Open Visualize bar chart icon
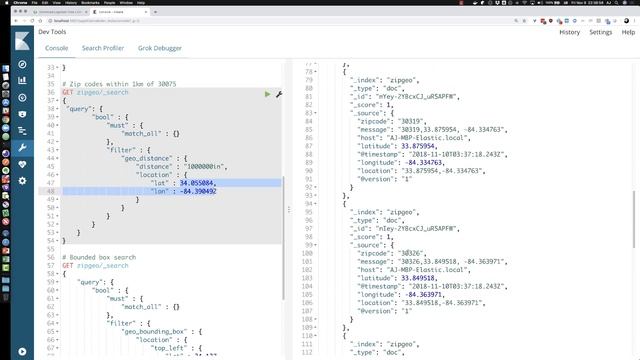 (x=22, y=80)
